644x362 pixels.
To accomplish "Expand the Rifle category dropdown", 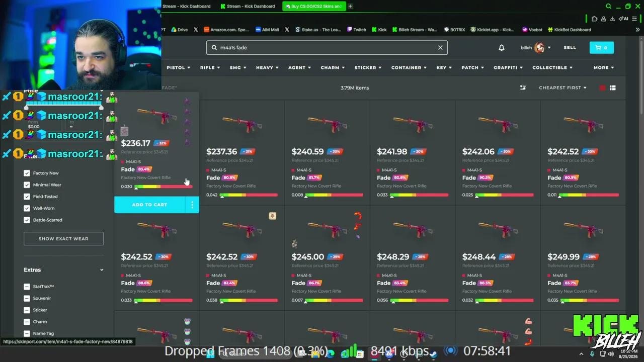I will click(210, 67).
